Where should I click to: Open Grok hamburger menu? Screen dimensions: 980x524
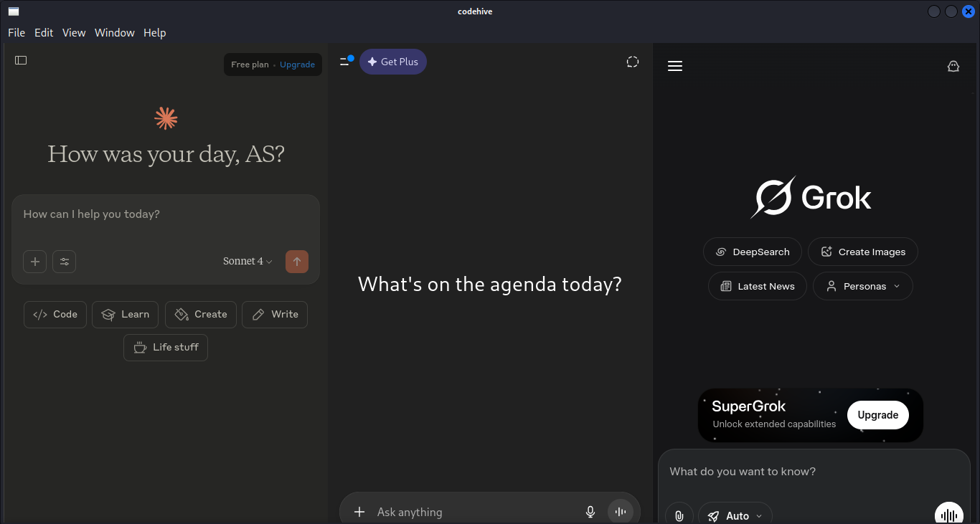coord(675,66)
